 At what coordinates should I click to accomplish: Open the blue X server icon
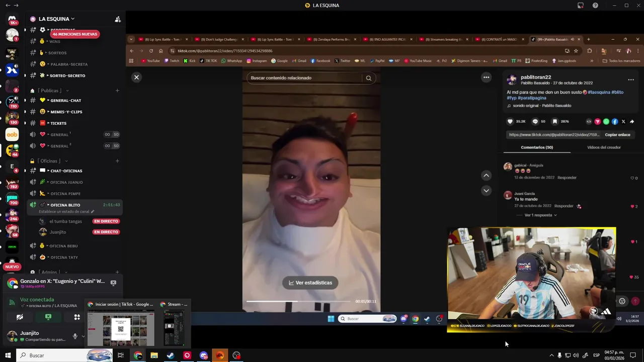[x=12, y=70]
